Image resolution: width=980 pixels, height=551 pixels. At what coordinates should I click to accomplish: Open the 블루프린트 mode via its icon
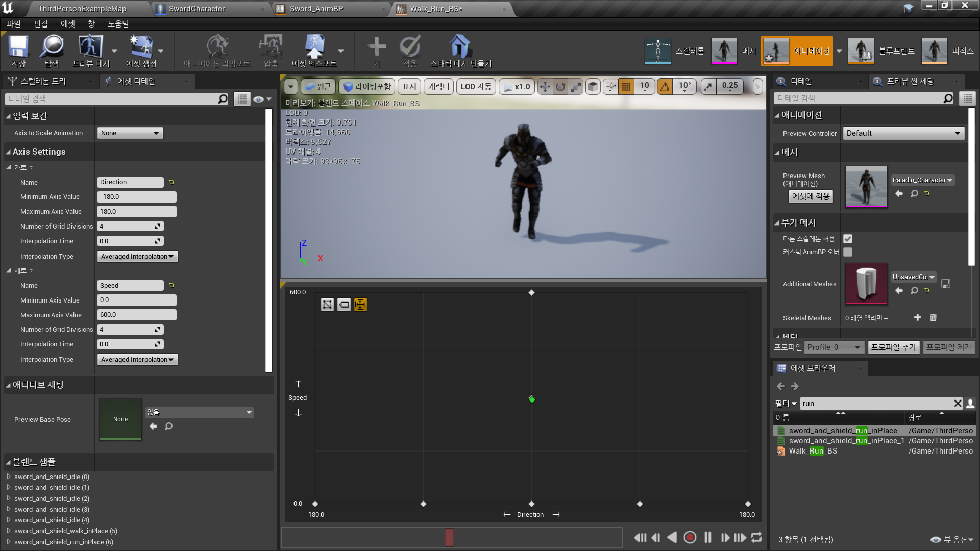point(861,51)
